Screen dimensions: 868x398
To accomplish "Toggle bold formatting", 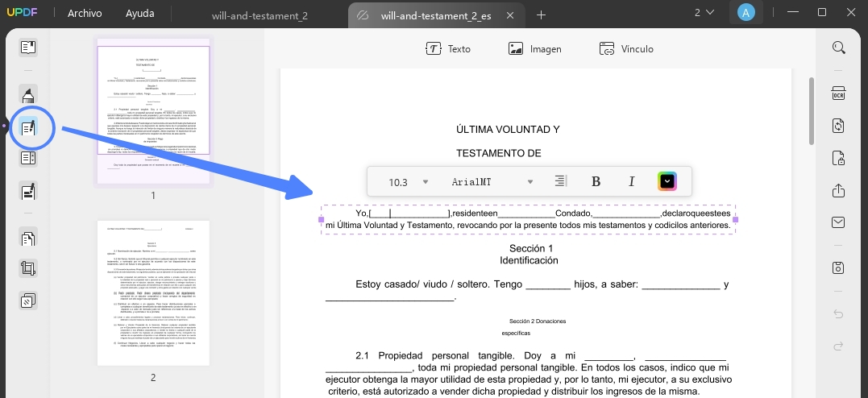I will point(596,181).
